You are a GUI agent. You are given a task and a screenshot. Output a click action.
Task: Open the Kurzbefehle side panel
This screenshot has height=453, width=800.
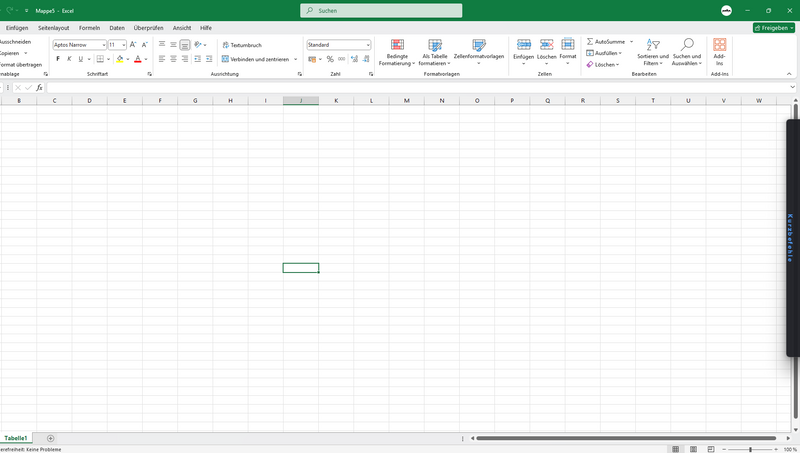(791, 238)
